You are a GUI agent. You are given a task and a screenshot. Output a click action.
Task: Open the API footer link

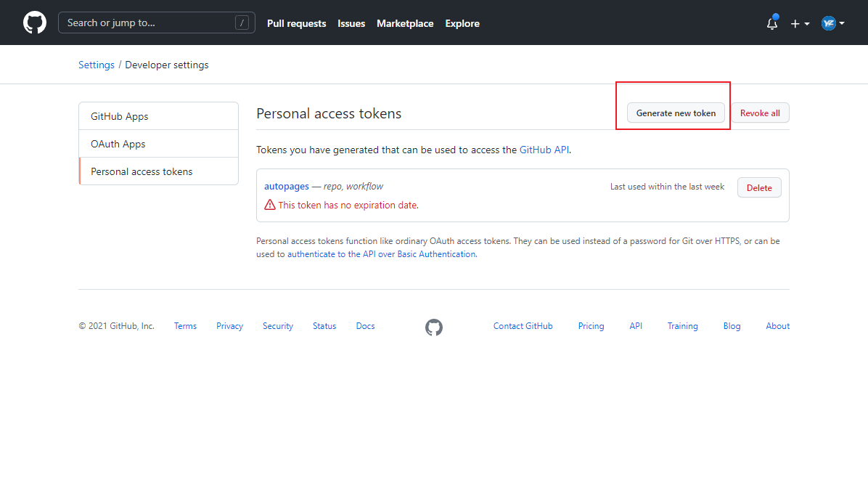pos(636,326)
